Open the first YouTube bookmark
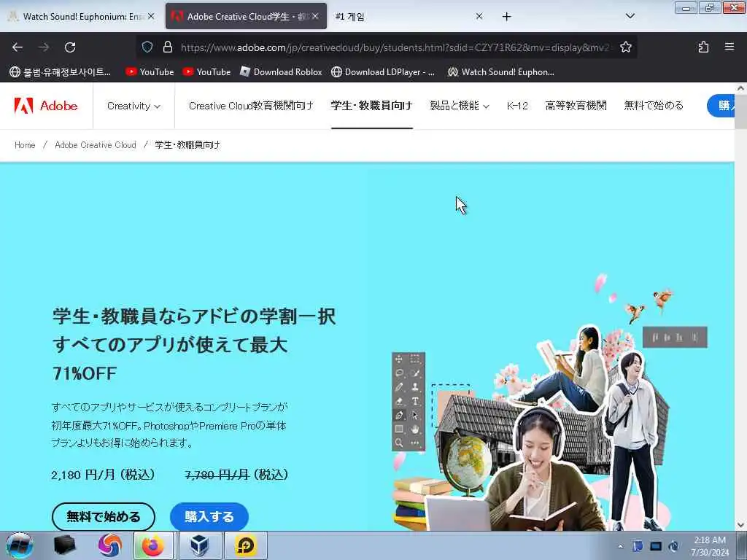Image resolution: width=747 pixels, height=560 pixels. click(150, 72)
